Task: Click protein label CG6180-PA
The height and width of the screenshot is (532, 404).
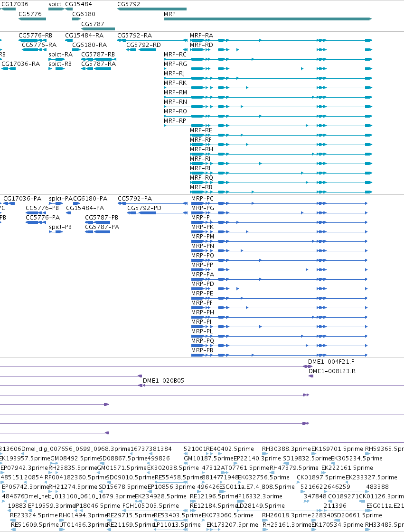Action: 90,199
